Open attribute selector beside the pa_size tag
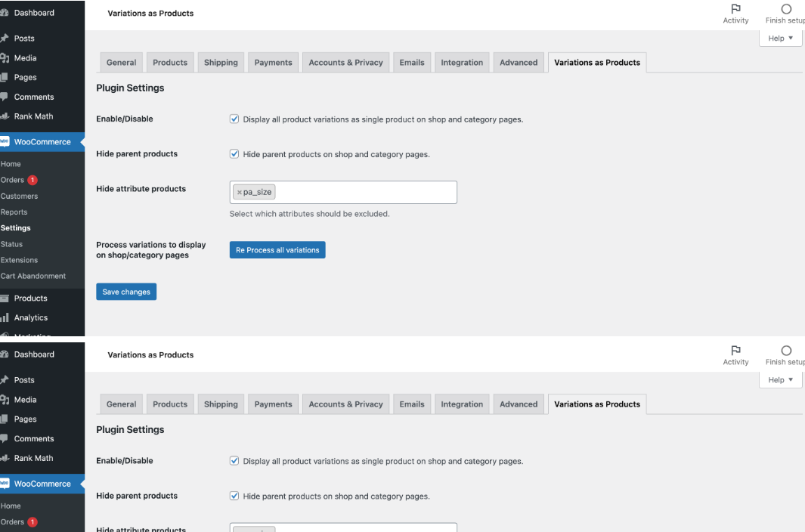The height and width of the screenshot is (532, 805). click(363, 193)
